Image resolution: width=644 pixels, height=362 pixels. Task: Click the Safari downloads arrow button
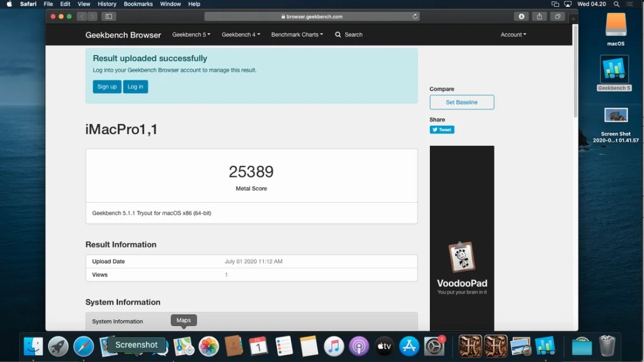pyautogui.click(x=521, y=16)
